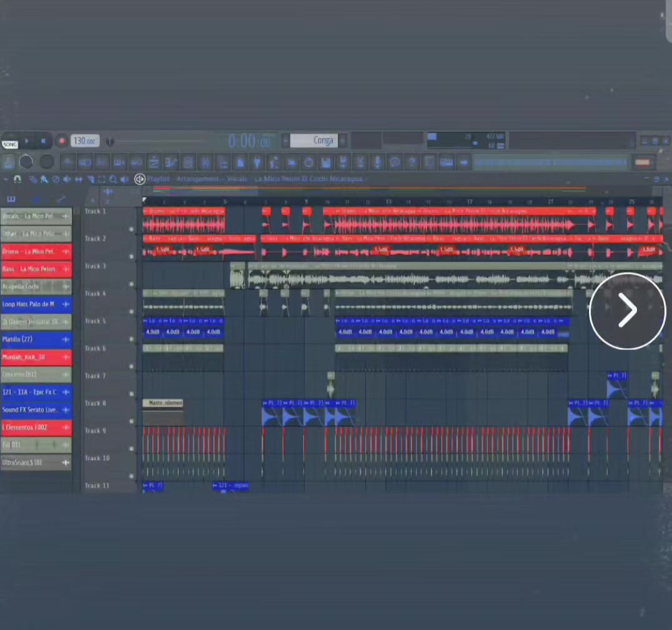Select the paint brush tool

(44, 179)
